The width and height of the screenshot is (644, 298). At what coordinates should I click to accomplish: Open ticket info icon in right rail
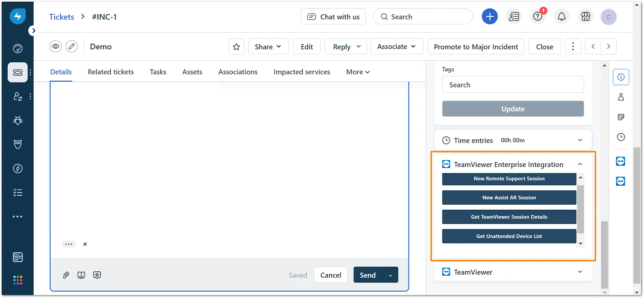(x=621, y=77)
